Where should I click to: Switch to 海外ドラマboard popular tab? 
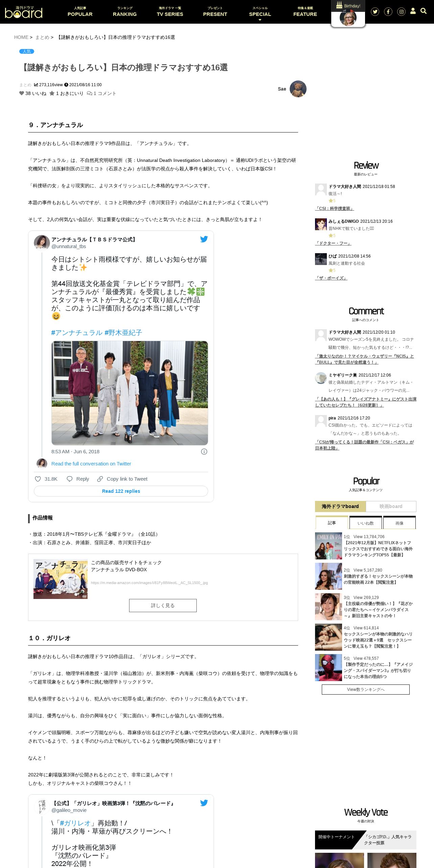pyautogui.click(x=340, y=506)
